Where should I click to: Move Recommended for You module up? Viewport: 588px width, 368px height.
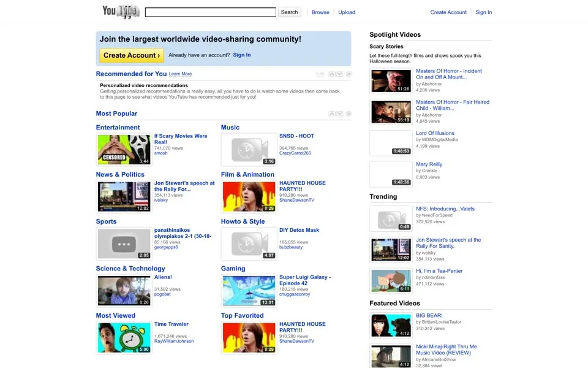pyautogui.click(x=331, y=74)
